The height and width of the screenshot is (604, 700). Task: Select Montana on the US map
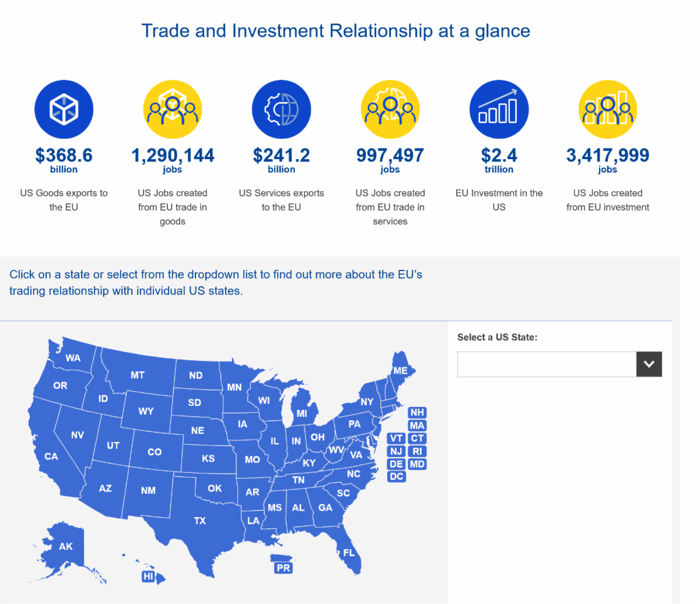coord(138,375)
